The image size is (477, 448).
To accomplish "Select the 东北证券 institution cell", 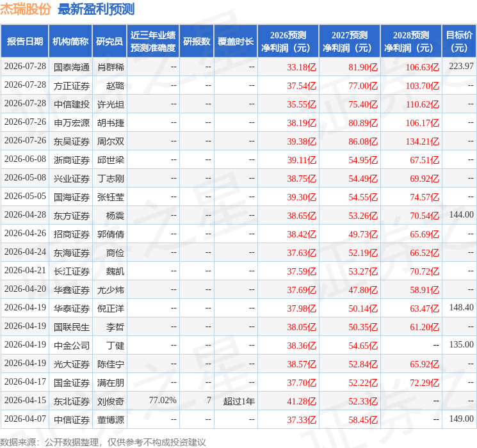I will point(72,401).
